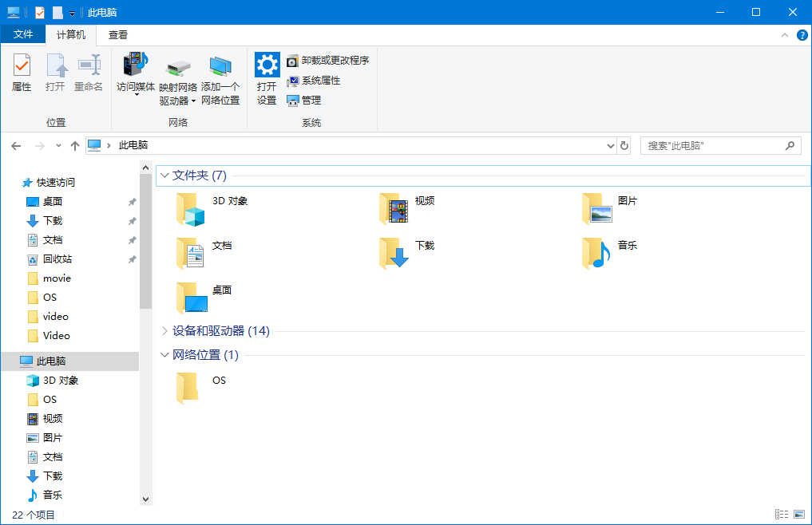
Task: Select lowercase video folder in sidebar
Action: click(x=55, y=316)
